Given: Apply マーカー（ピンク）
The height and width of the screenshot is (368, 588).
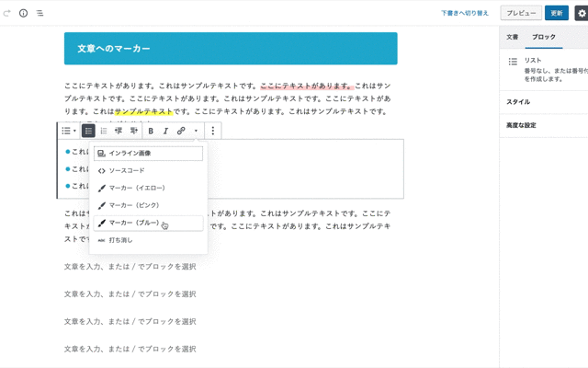Looking at the screenshot, I should tap(148, 205).
